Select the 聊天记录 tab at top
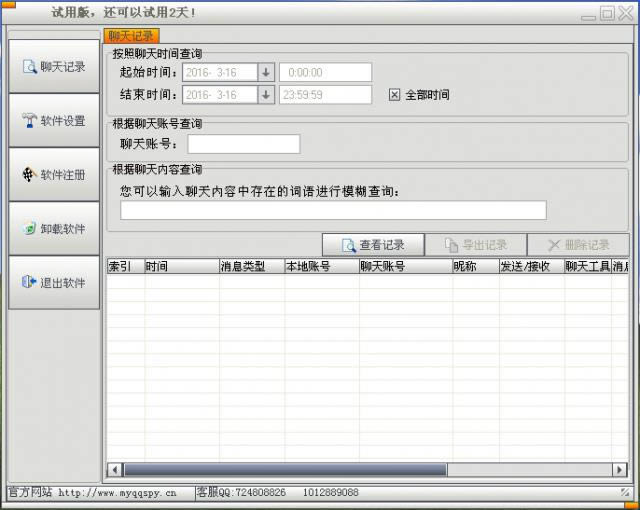640x510 pixels. point(131,36)
